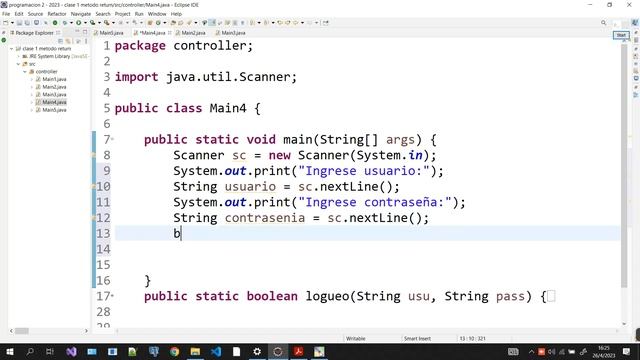Open Windows Settings gear in taskbar

pyautogui.click(x=257, y=351)
